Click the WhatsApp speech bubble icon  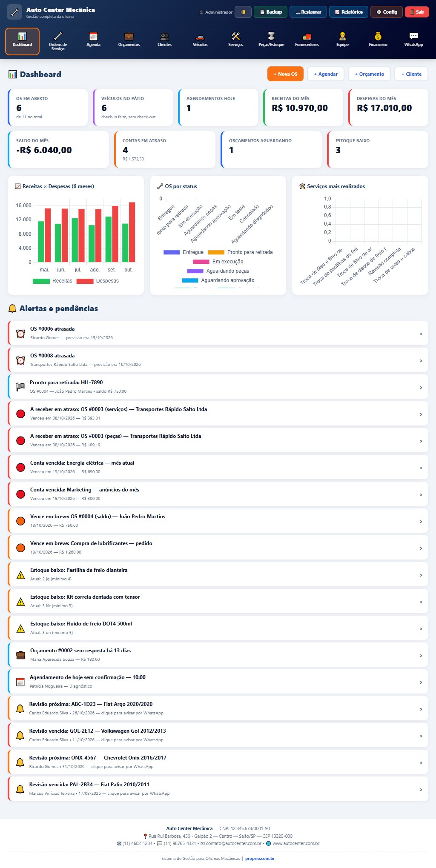[413, 36]
